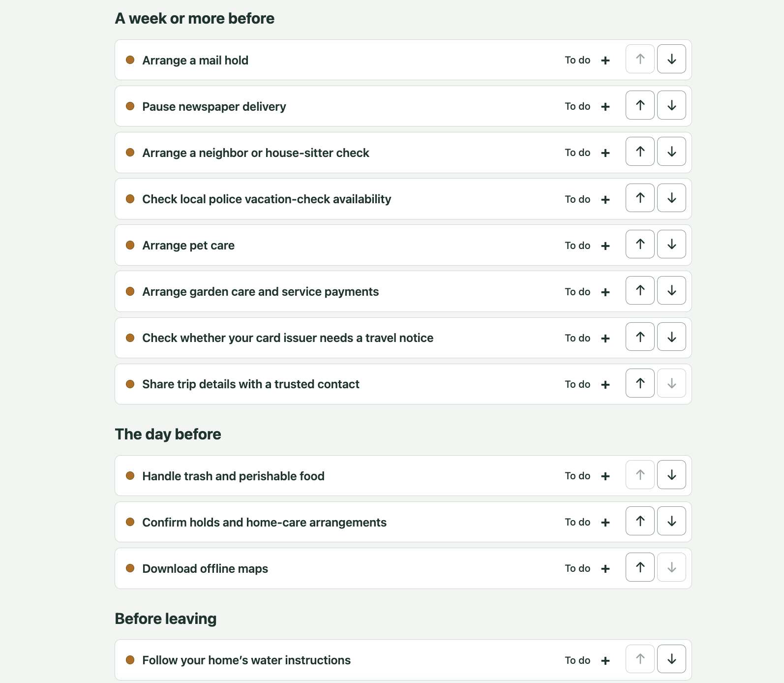Click 'To do' status for trash and food
784x683 pixels.
[577, 476]
